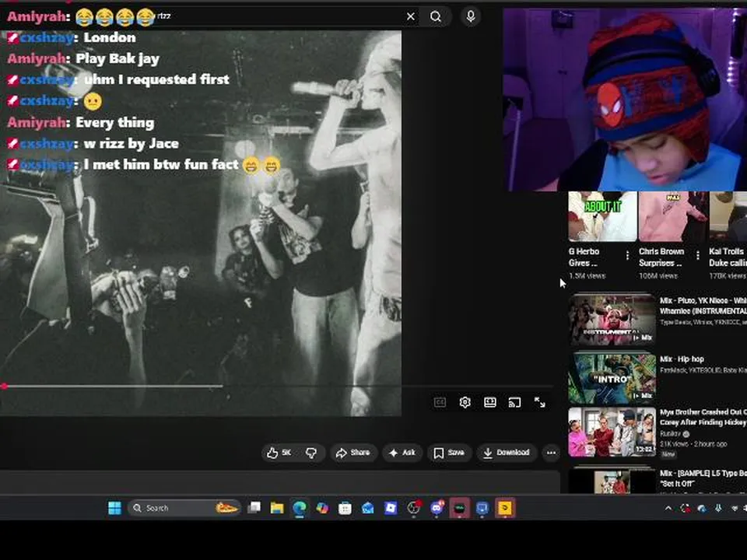
Task: Open the Ask AI button
Action: point(402,453)
